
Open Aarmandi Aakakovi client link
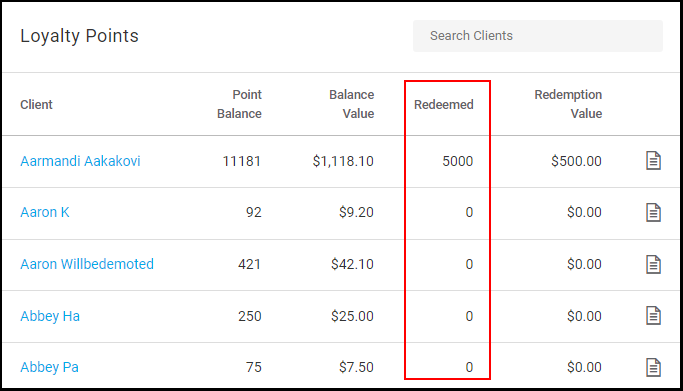(80, 161)
